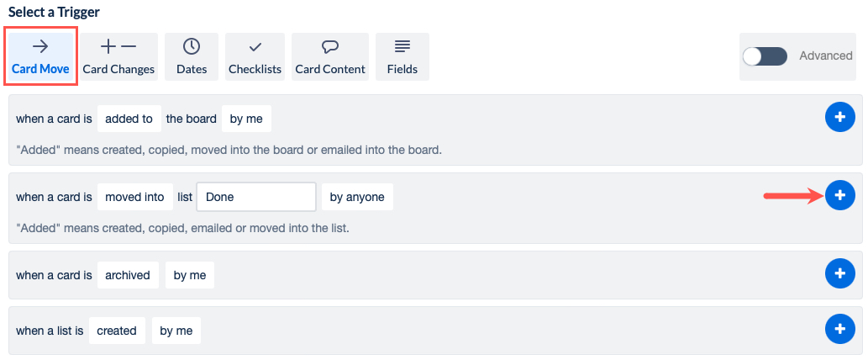This screenshot has width=868, height=360.
Task: Change the 'moved into' option
Action: (x=134, y=197)
